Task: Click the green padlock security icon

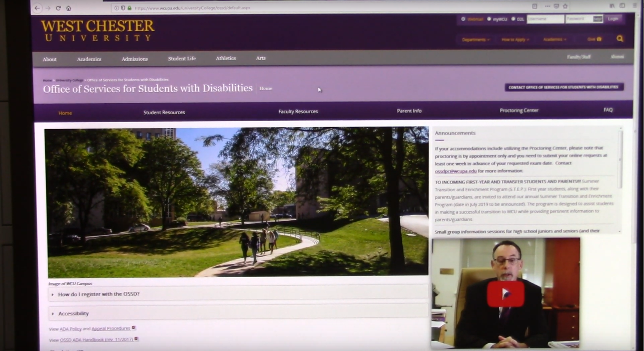Action: [129, 8]
